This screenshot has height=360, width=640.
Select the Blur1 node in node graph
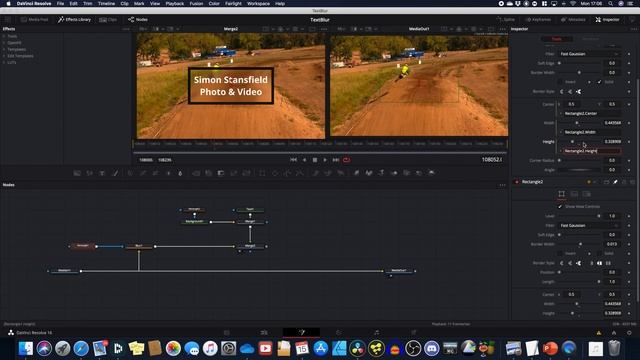click(x=139, y=246)
